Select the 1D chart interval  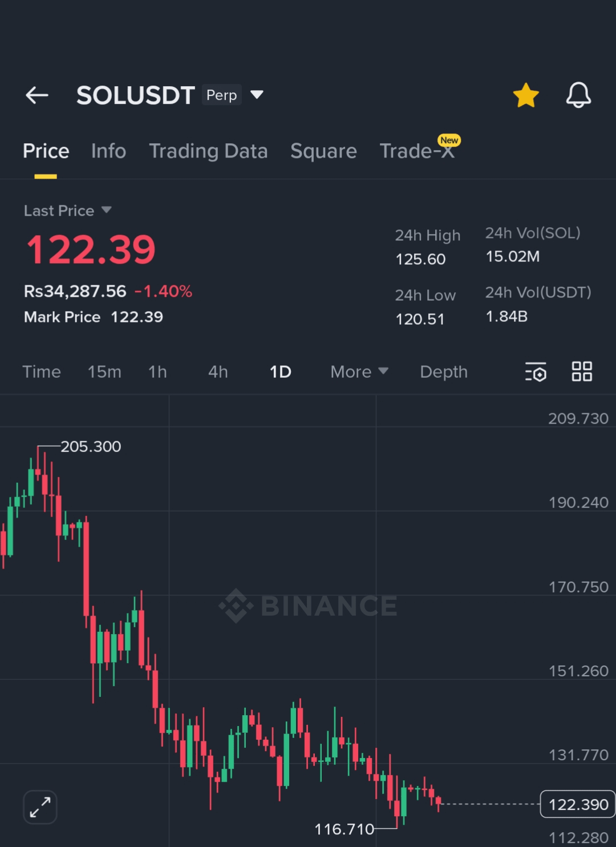pyautogui.click(x=280, y=372)
